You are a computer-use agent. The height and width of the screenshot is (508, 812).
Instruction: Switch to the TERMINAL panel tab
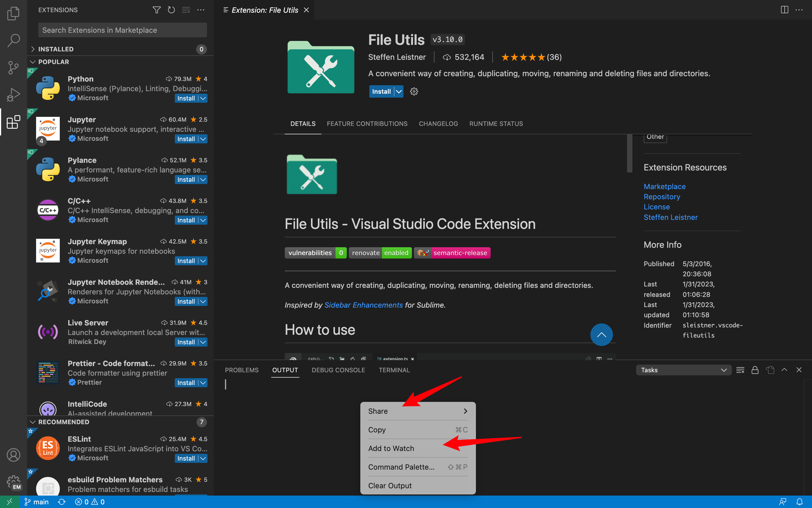pyautogui.click(x=394, y=370)
